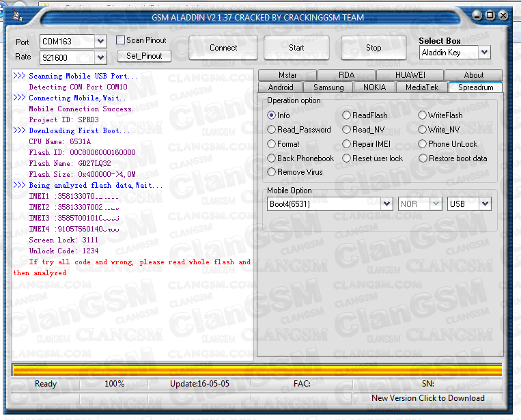
Task: Click the 'SN:' status bar entry
Action: point(428,384)
